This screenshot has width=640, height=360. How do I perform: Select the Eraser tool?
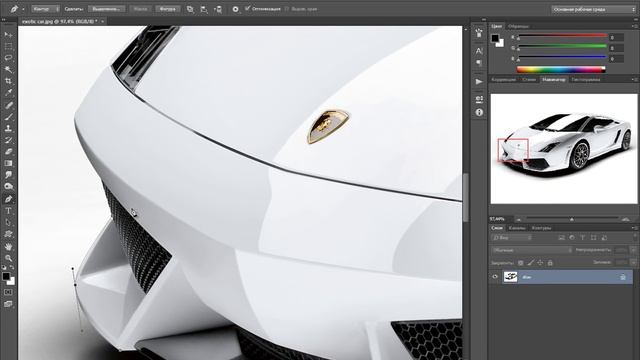click(8, 151)
